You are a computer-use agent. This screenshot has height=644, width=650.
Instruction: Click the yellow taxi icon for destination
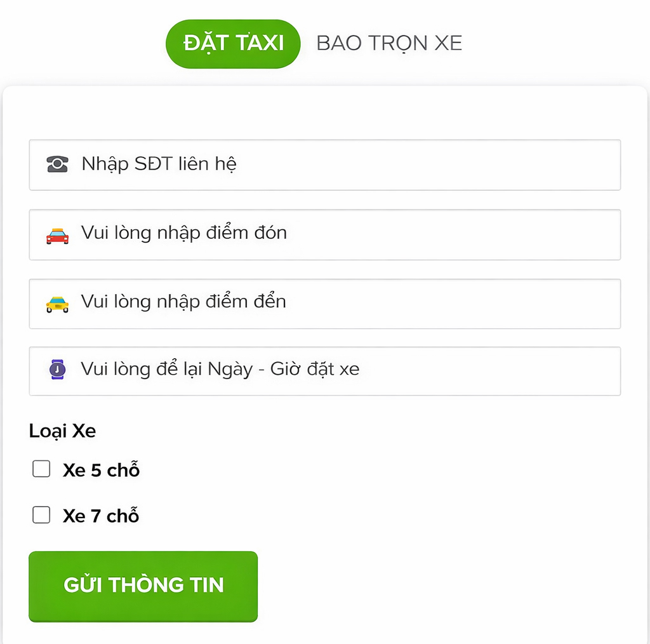(58, 302)
